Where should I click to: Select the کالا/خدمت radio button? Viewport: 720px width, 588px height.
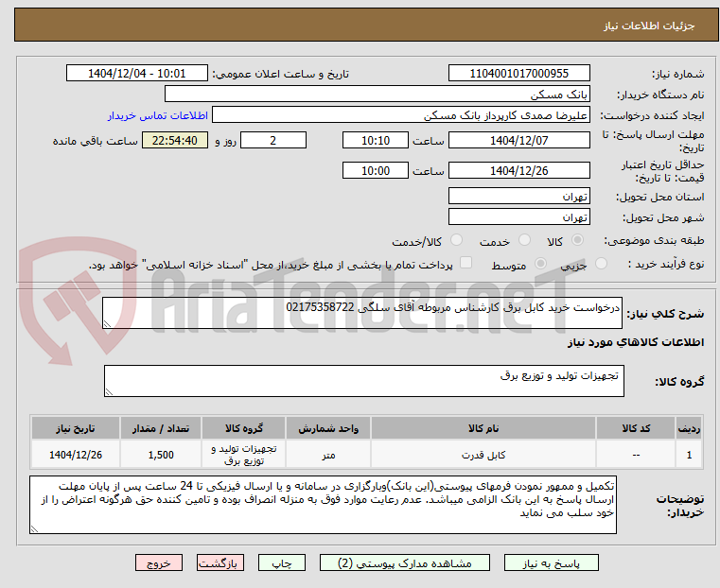pos(456,240)
